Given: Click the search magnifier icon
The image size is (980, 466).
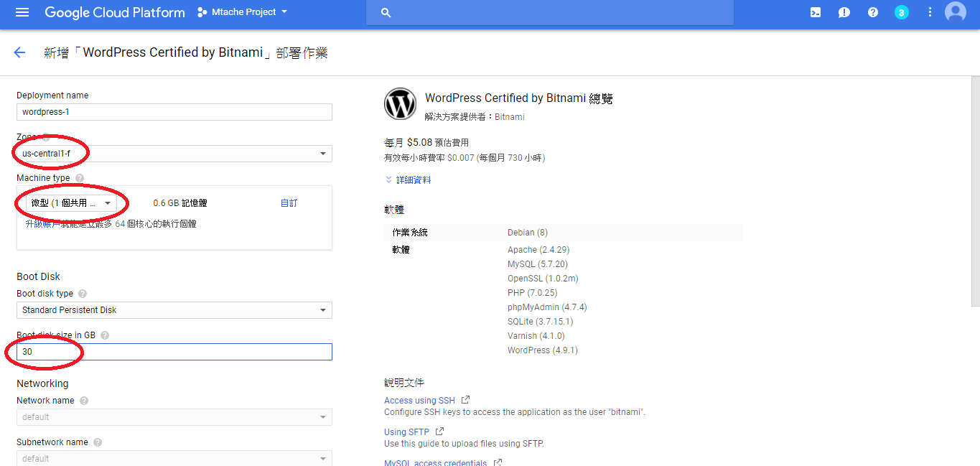Looking at the screenshot, I should click(386, 13).
